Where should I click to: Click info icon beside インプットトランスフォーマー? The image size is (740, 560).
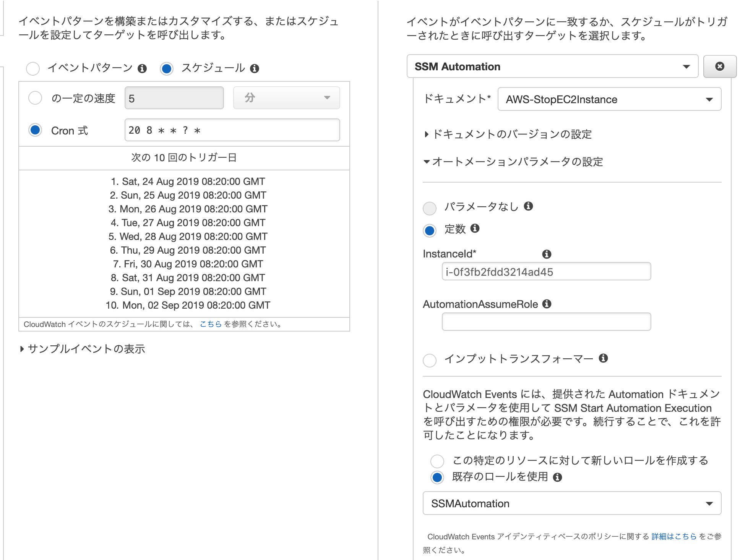pyautogui.click(x=603, y=358)
